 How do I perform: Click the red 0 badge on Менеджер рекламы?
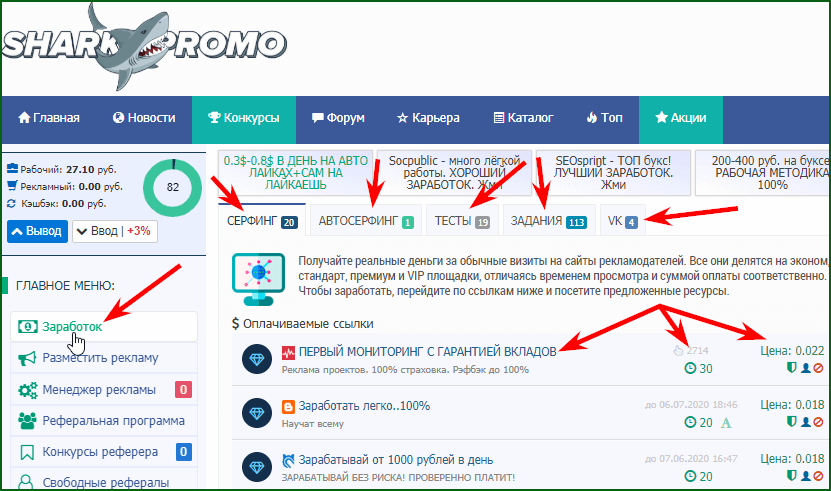point(183,390)
